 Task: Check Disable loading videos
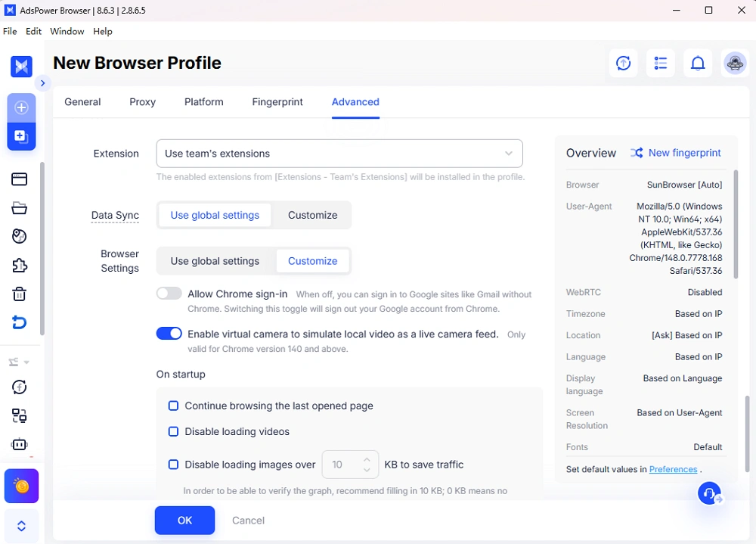point(173,431)
